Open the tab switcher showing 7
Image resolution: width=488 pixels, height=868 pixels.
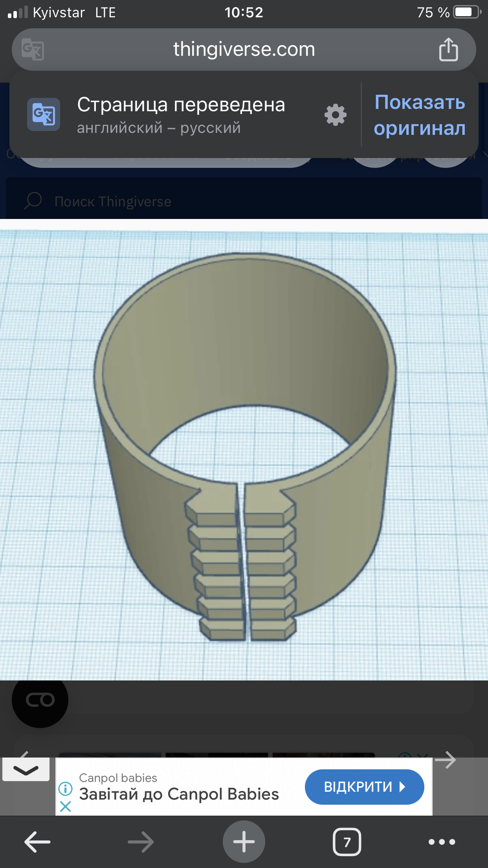tap(347, 842)
